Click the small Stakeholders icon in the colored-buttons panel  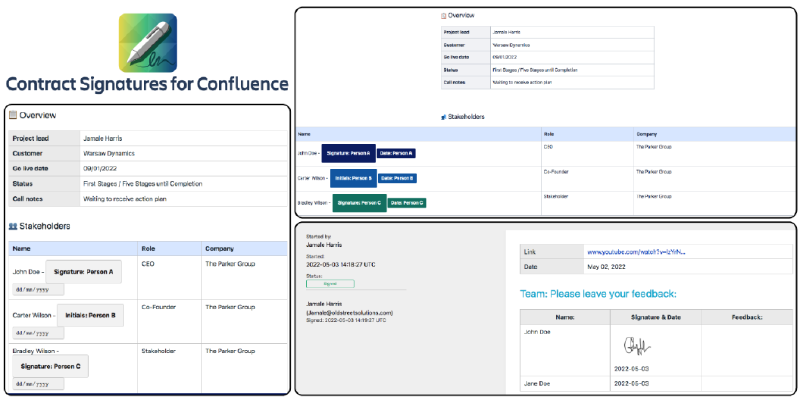point(444,117)
